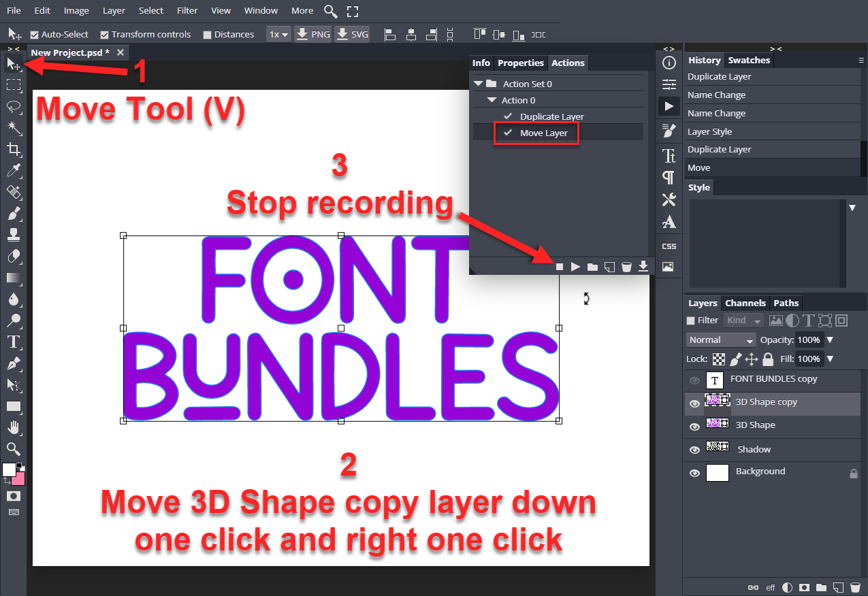868x596 pixels.
Task: Select the Dodge tool
Action: (13, 320)
